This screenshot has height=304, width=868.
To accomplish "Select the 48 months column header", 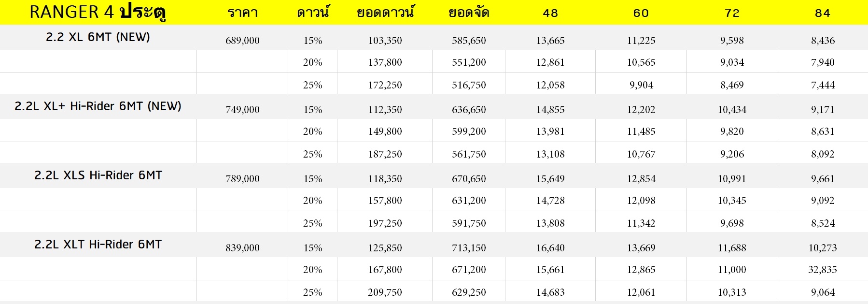I will click(550, 13).
